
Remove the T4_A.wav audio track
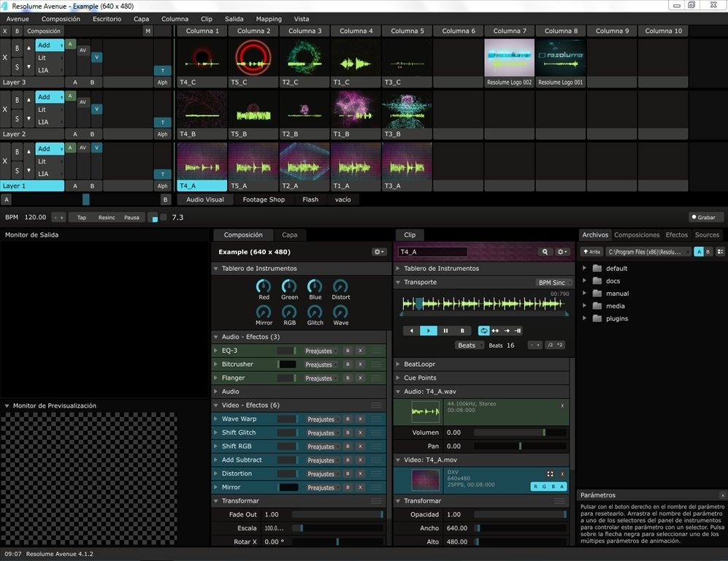[x=562, y=406]
